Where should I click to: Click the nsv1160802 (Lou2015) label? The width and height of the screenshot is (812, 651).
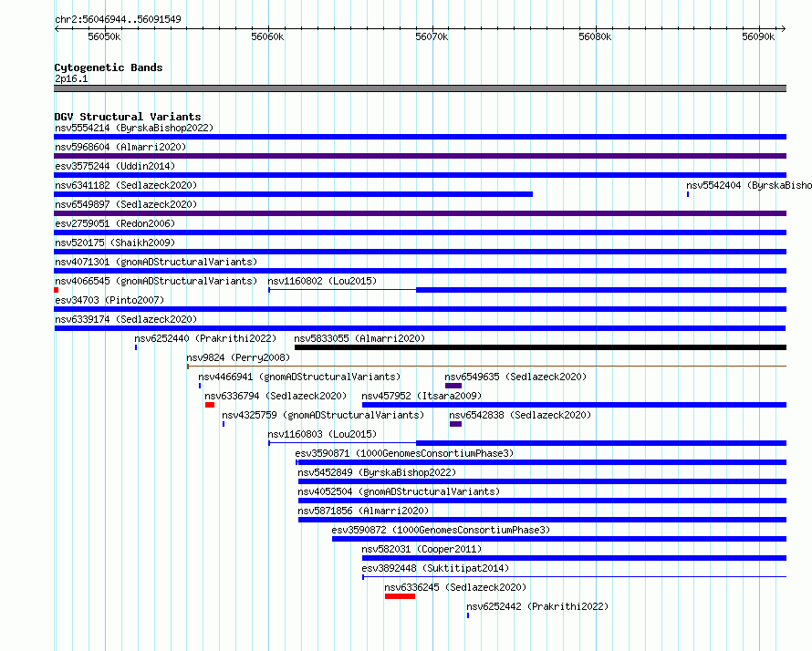click(x=322, y=281)
